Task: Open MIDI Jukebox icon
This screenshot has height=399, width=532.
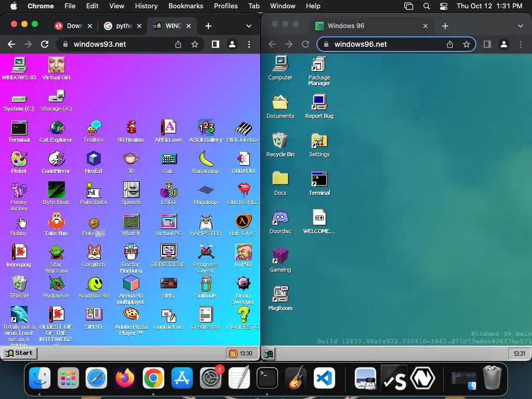Action: pyautogui.click(x=243, y=131)
